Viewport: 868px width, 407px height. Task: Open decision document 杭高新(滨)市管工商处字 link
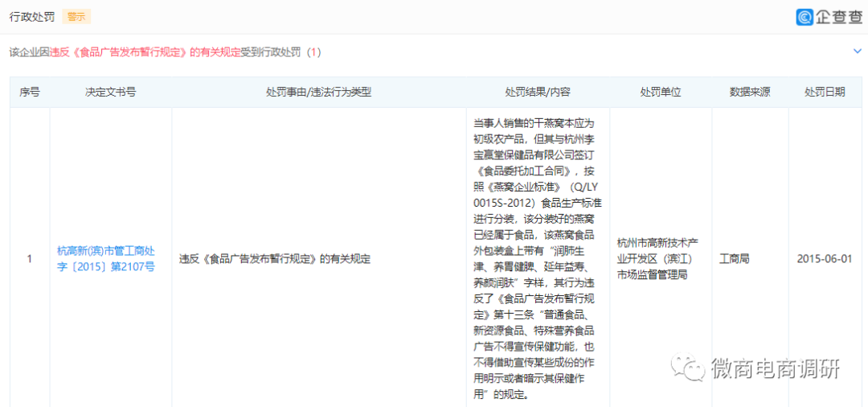point(106,258)
